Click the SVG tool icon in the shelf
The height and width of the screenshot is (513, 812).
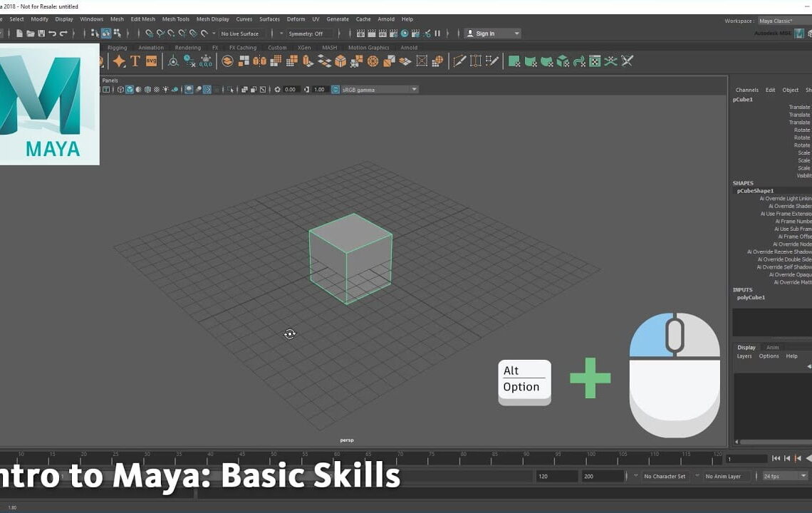click(151, 61)
